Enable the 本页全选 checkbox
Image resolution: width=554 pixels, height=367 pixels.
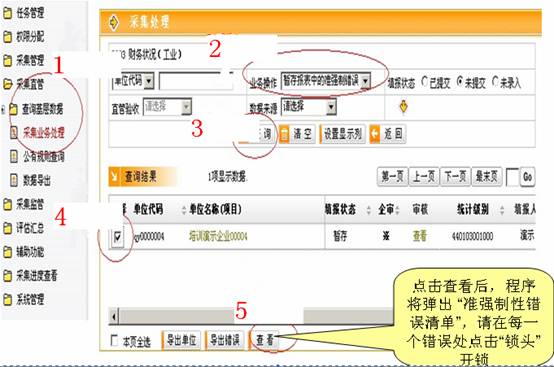click(x=114, y=340)
